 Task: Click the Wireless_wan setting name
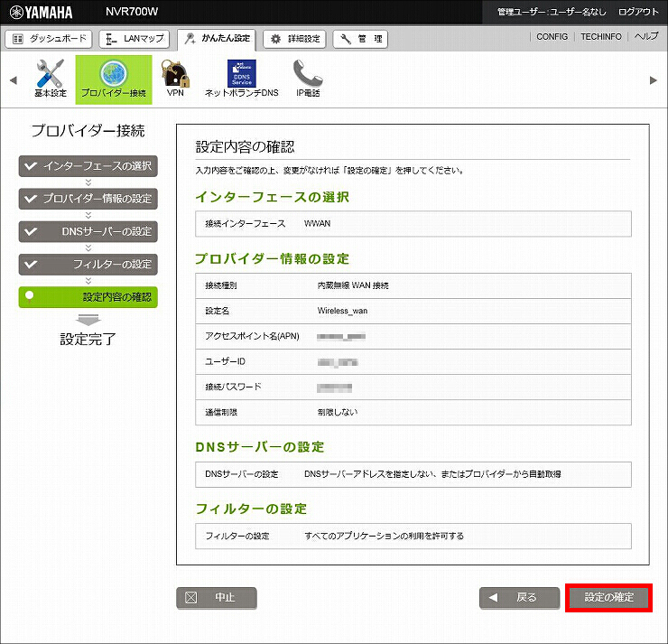(x=342, y=311)
